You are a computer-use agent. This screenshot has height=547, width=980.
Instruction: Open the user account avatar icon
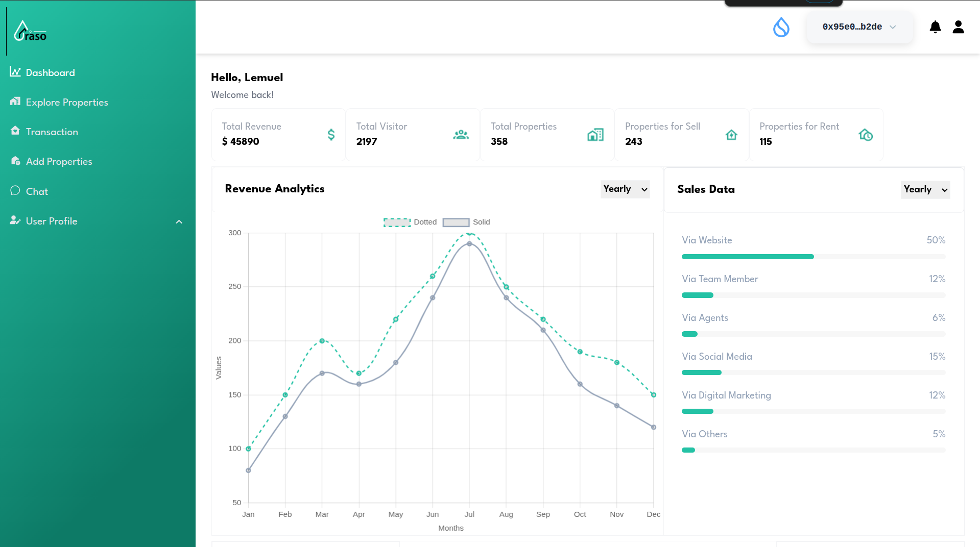point(958,27)
